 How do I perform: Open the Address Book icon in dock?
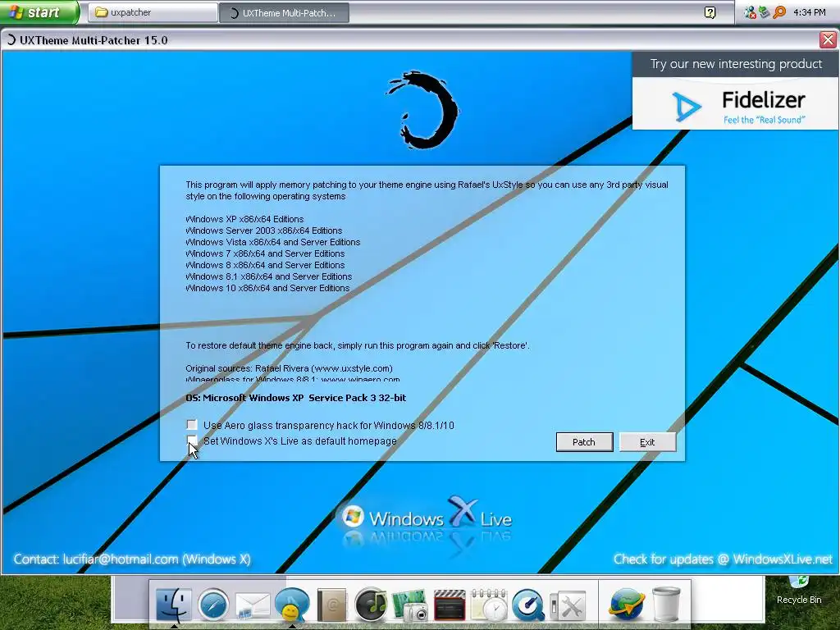(331, 605)
